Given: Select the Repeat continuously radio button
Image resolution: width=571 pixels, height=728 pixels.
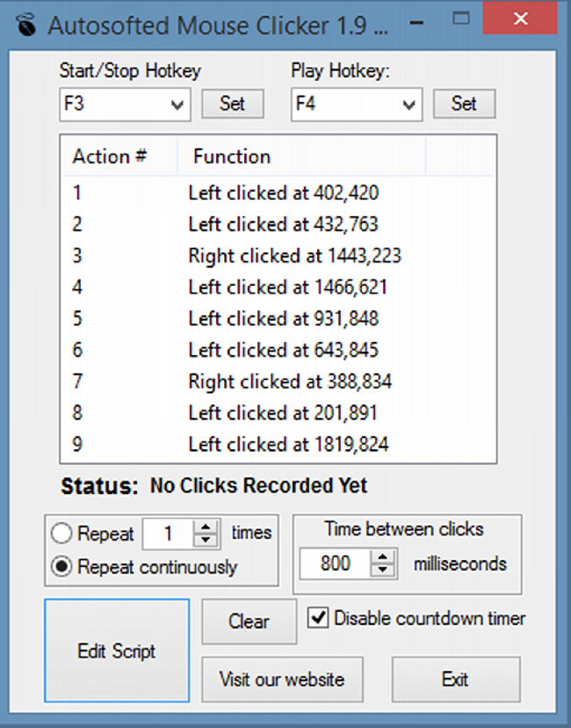Looking at the screenshot, I should (61, 566).
